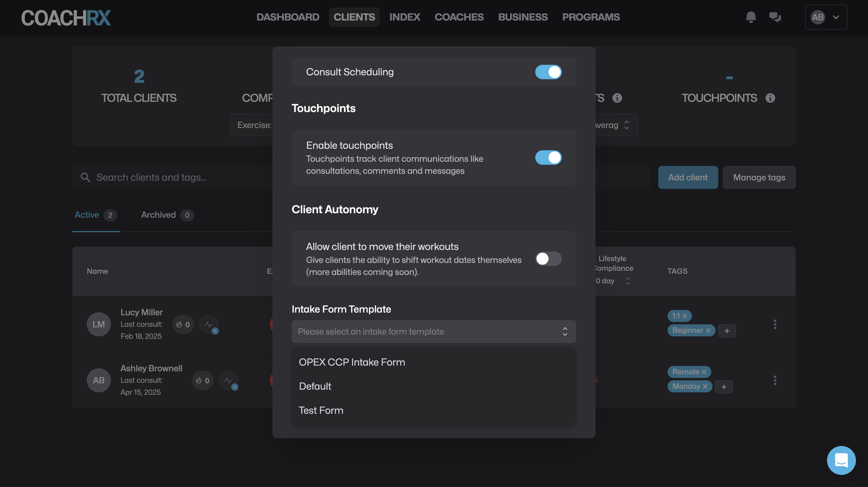Add a tag to Ashley Brownell
868x487 pixels.
[x=724, y=387]
